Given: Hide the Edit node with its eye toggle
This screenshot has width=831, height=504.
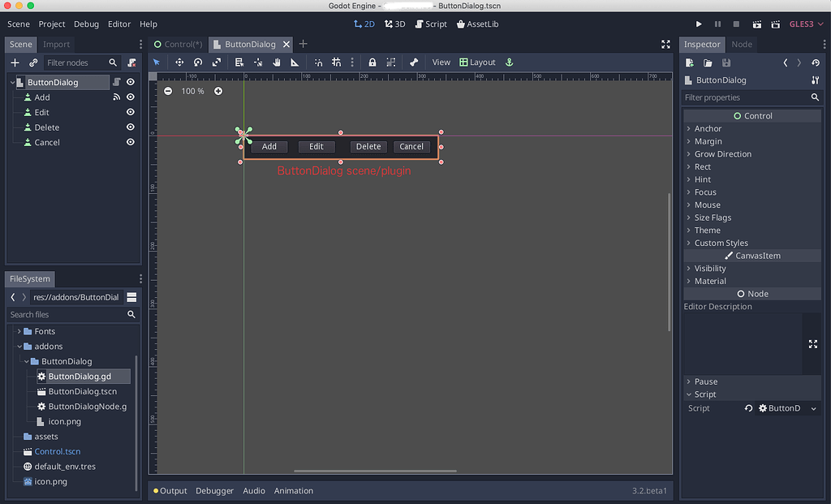Looking at the screenshot, I should click(x=130, y=112).
